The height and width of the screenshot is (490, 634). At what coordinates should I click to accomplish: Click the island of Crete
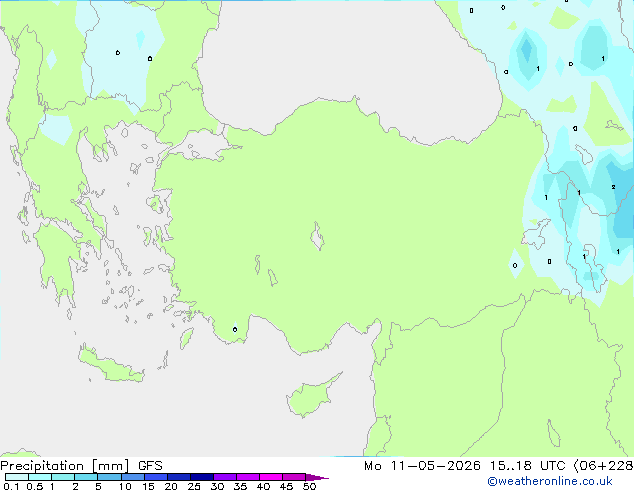[110, 365]
